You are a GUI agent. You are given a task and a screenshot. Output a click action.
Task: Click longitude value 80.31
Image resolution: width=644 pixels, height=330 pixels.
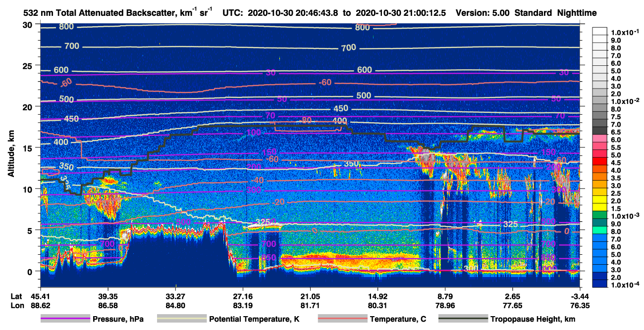click(377, 306)
